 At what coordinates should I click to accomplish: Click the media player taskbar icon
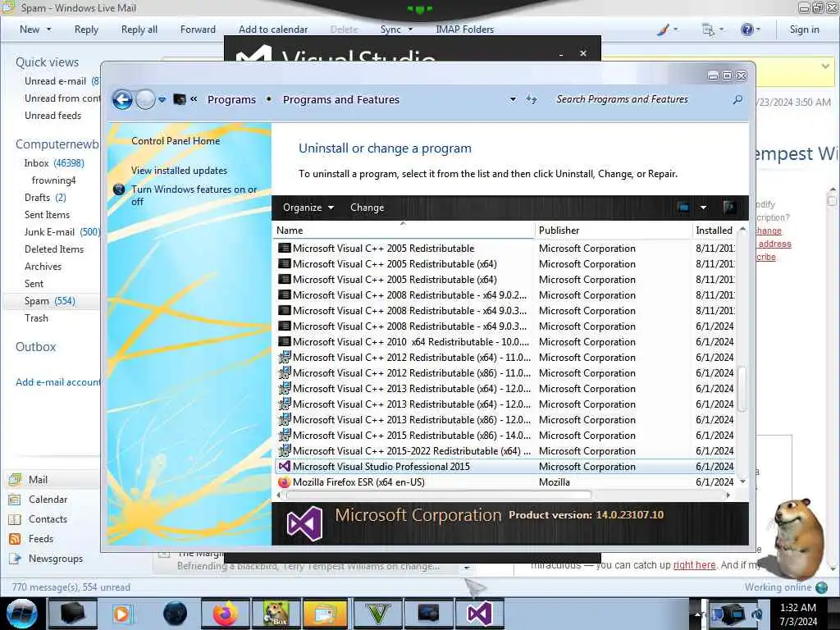[x=123, y=614]
